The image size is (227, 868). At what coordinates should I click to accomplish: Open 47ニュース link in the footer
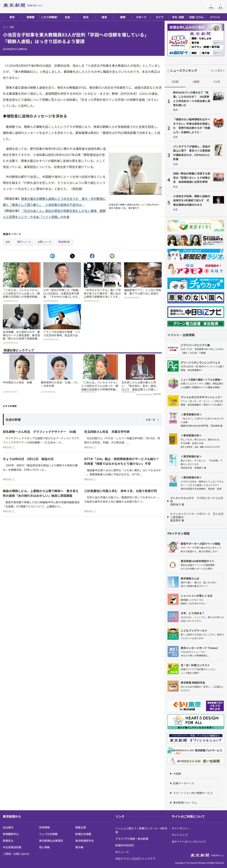[x=122, y=852]
